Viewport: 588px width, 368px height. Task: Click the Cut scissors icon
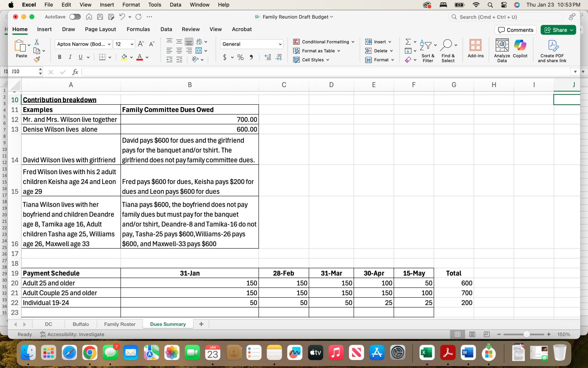point(37,42)
